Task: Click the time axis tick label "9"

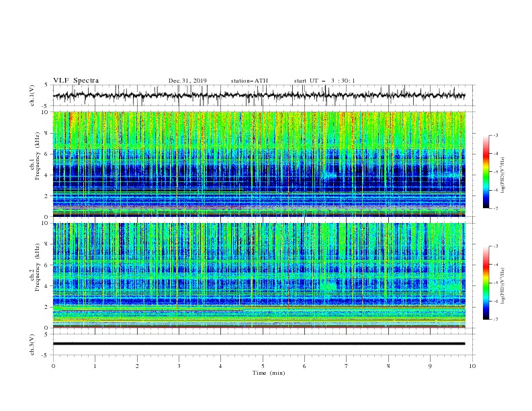Action: pyautogui.click(x=430, y=366)
